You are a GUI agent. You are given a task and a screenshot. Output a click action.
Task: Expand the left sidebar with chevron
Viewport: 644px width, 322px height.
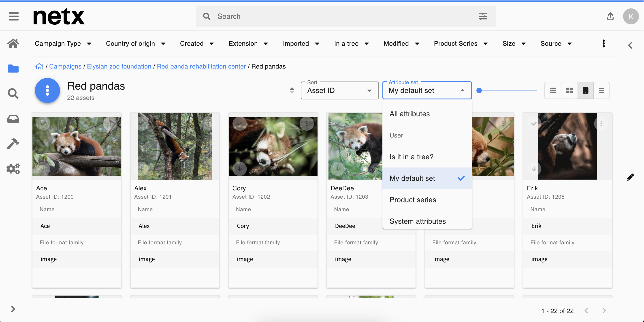(13, 309)
